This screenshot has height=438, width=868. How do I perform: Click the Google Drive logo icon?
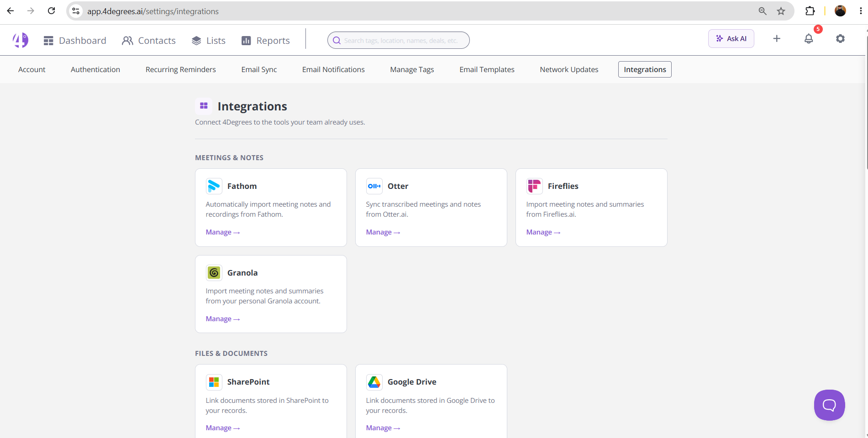(374, 382)
